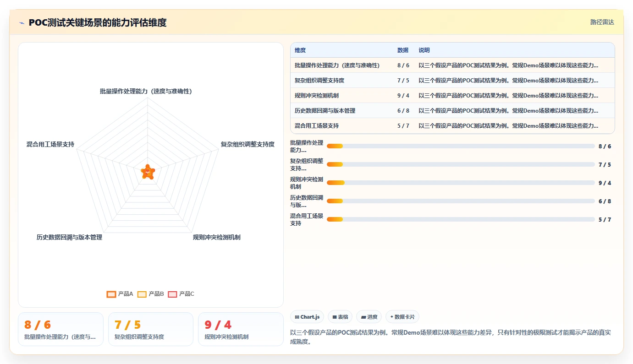Click the 说明 column header
Screen dimensions: 633x364
click(x=424, y=50)
